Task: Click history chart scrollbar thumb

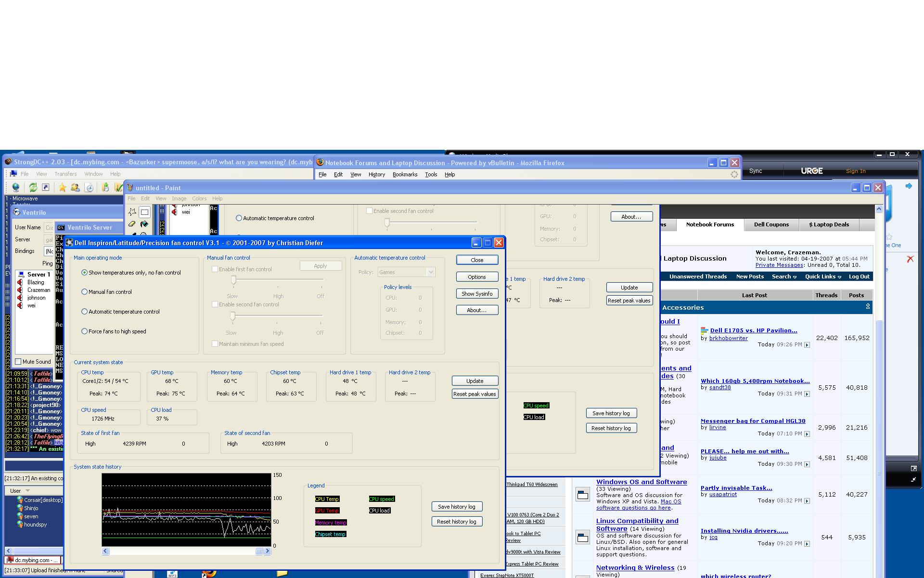Action: coord(259,552)
